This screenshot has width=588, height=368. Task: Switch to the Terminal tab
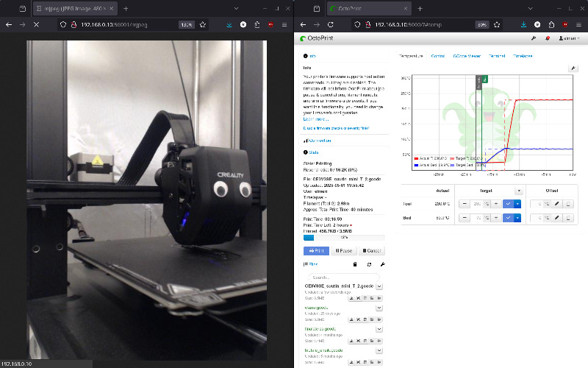coord(497,56)
